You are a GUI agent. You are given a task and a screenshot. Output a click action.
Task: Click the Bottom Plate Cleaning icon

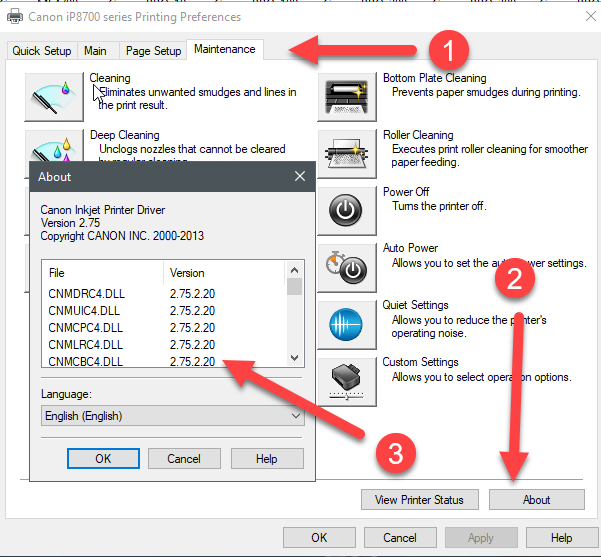click(x=347, y=97)
